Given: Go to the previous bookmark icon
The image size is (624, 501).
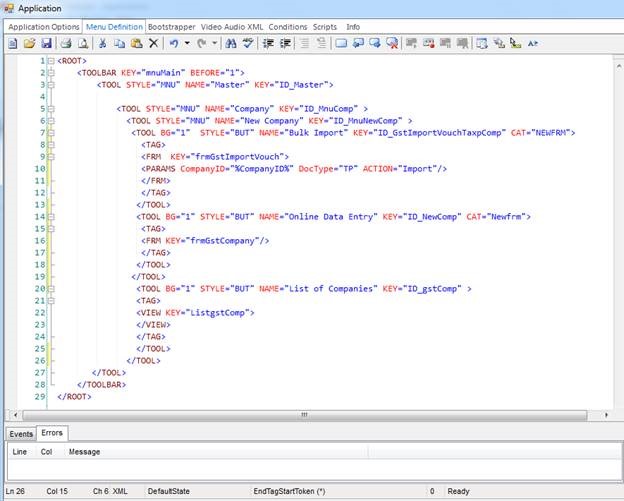Looking at the screenshot, I should pos(358,43).
